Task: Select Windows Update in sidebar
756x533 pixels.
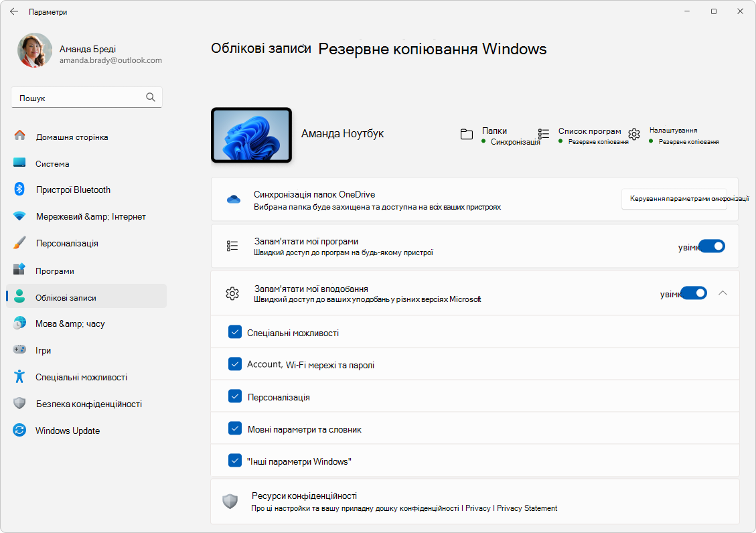Action: click(86, 431)
